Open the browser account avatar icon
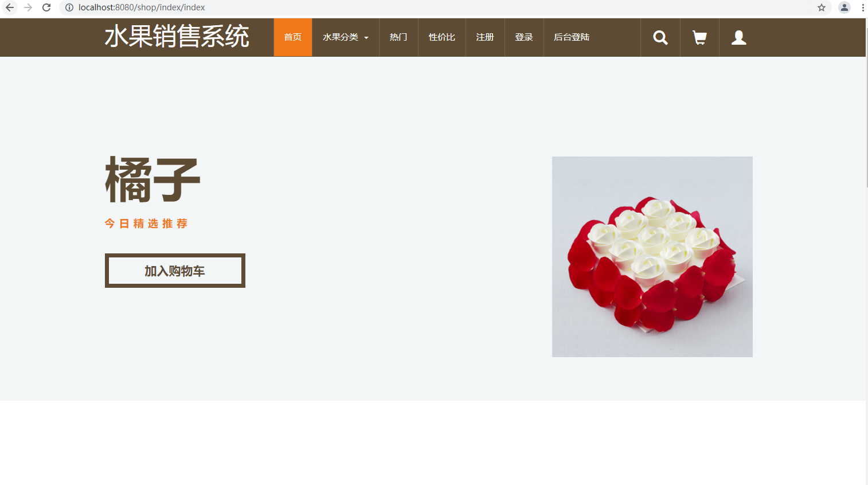 pyautogui.click(x=844, y=7)
